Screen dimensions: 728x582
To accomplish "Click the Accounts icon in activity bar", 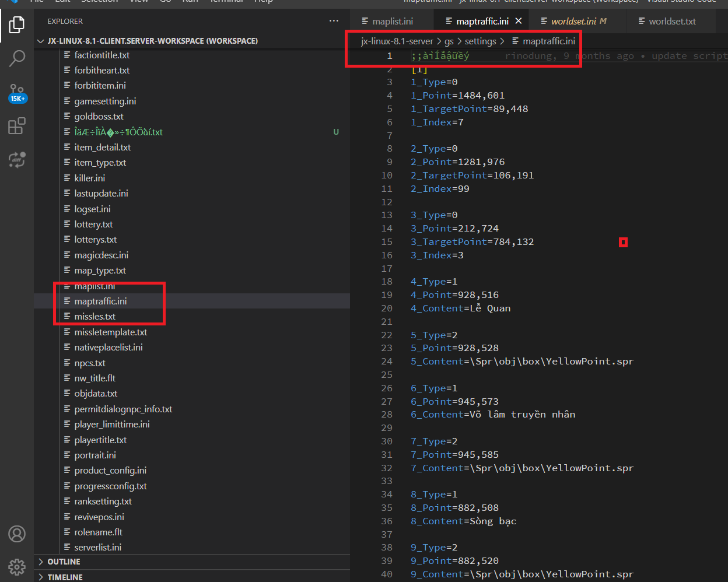I will coord(16,534).
